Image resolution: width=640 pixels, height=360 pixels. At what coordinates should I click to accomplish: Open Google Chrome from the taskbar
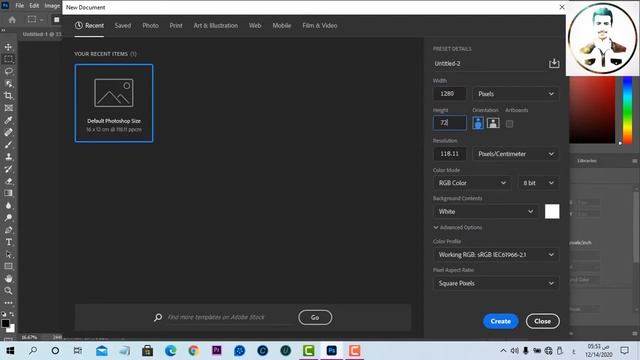[194, 351]
